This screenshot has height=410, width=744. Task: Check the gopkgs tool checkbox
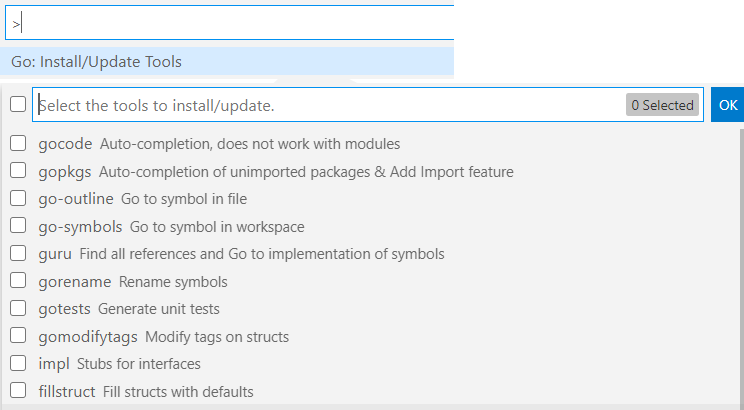tap(18, 170)
